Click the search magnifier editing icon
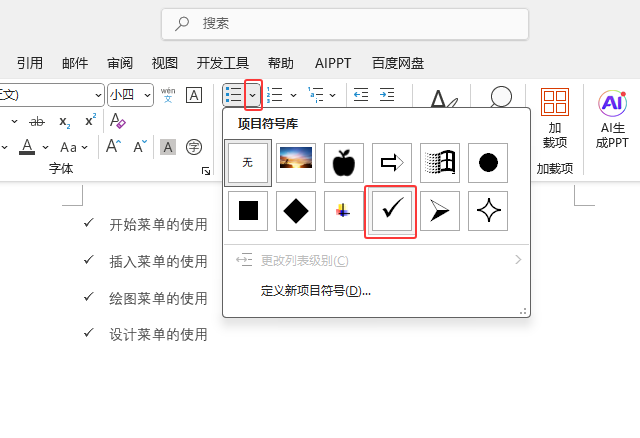The image size is (640, 438). pos(501,96)
